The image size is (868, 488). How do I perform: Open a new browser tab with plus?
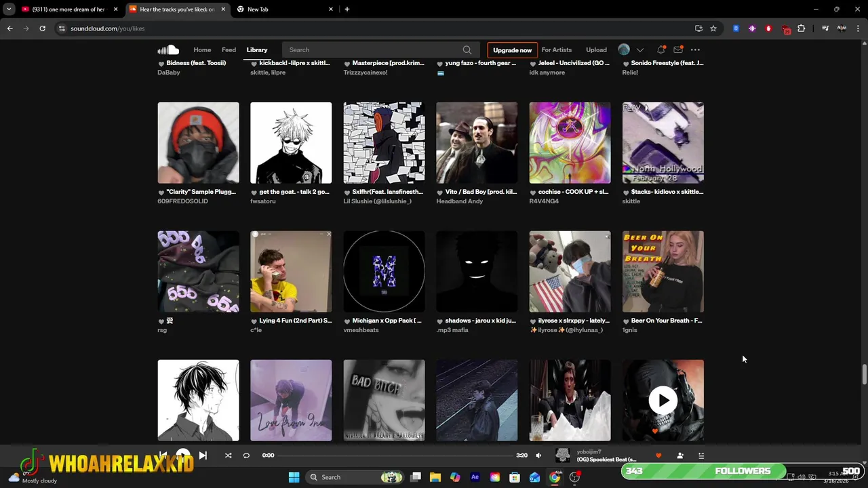[347, 9]
